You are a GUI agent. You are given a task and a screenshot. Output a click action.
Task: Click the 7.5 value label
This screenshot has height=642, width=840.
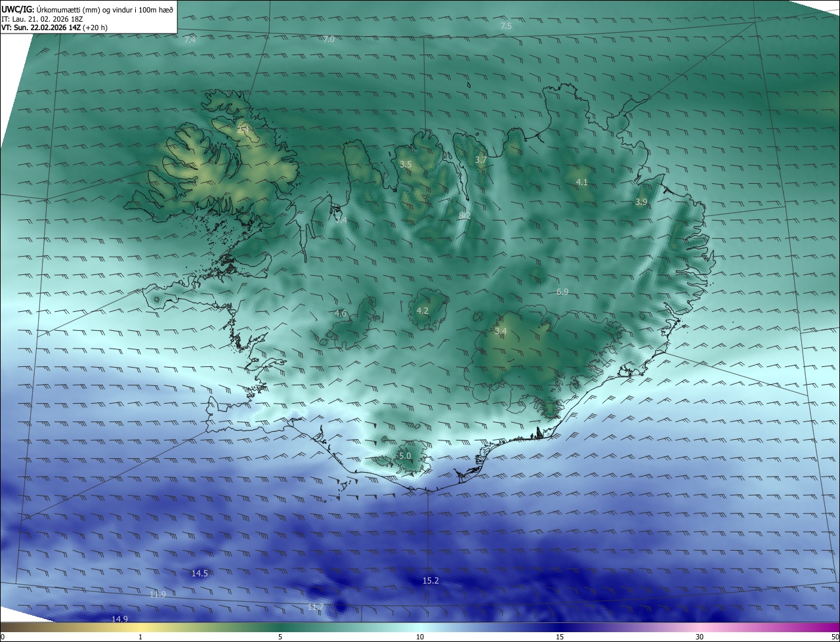(506, 26)
